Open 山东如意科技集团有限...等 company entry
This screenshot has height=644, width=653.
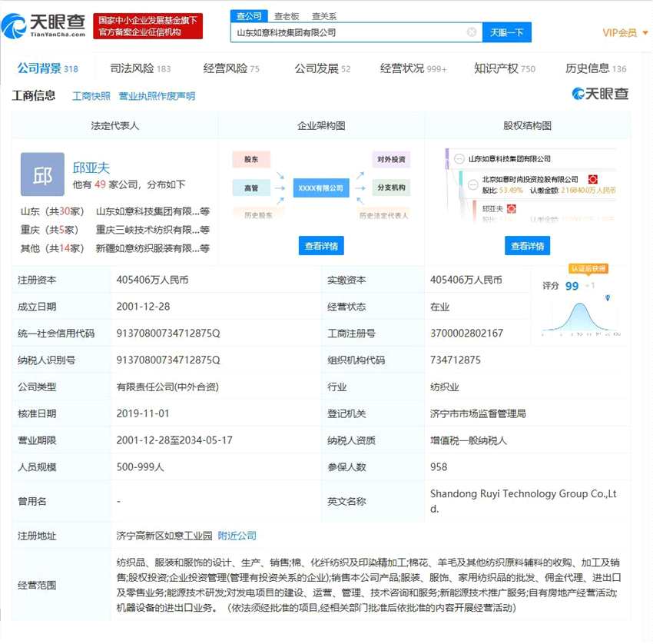(152, 211)
